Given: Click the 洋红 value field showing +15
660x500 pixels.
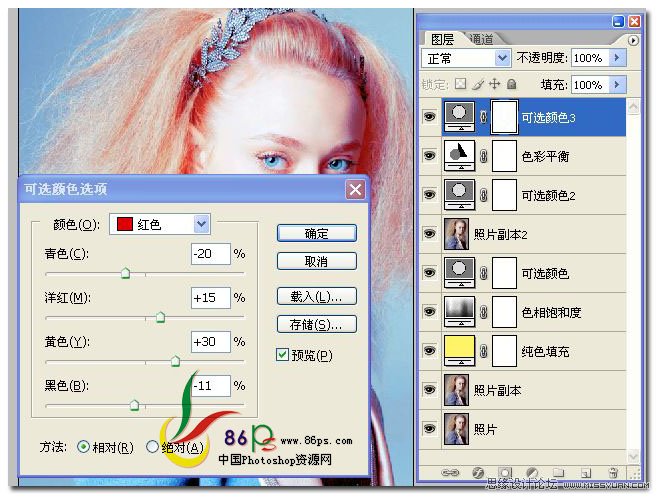Looking at the screenshot, I should 210,298.
